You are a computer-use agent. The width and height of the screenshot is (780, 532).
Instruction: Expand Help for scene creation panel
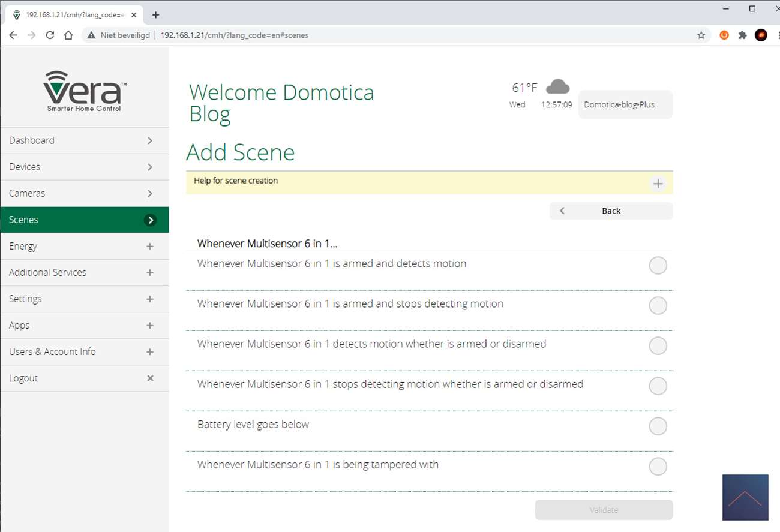tap(658, 184)
